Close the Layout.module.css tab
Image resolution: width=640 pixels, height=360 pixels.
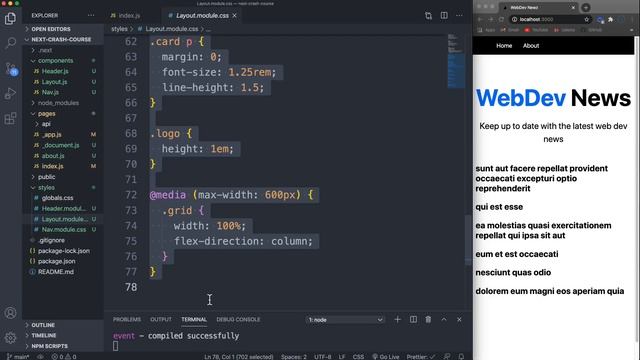click(x=234, y=16)
